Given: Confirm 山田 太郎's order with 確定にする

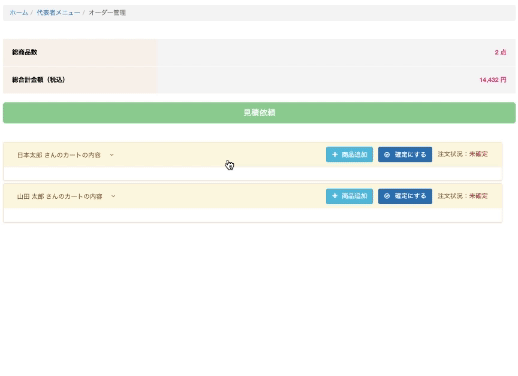Looking at the screenshot, I should [405, 196].
